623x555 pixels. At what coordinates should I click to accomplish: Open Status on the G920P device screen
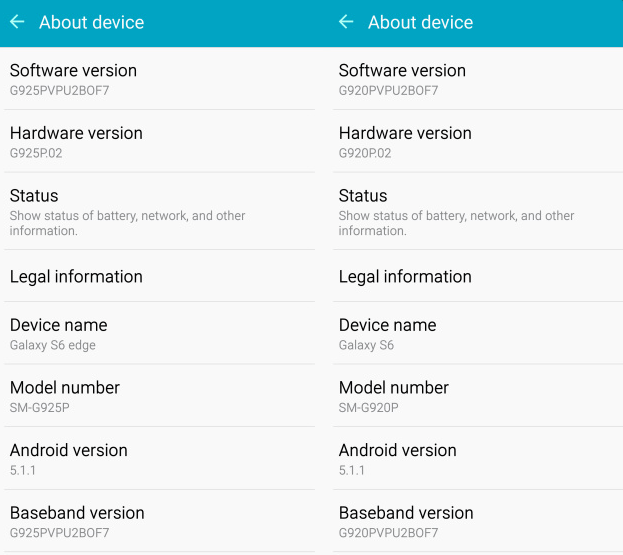pyautogui.click(x=477, y=212)
